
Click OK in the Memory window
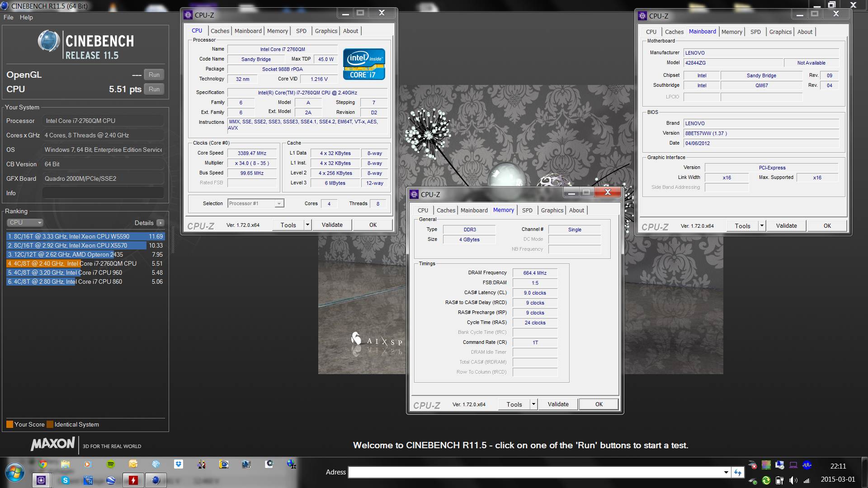[599, 404]
